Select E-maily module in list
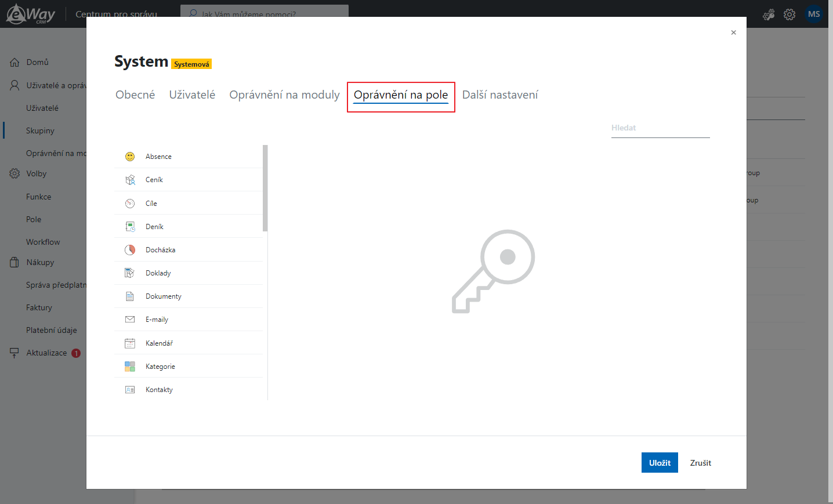 pyautogui.click(x=188, y=320)
